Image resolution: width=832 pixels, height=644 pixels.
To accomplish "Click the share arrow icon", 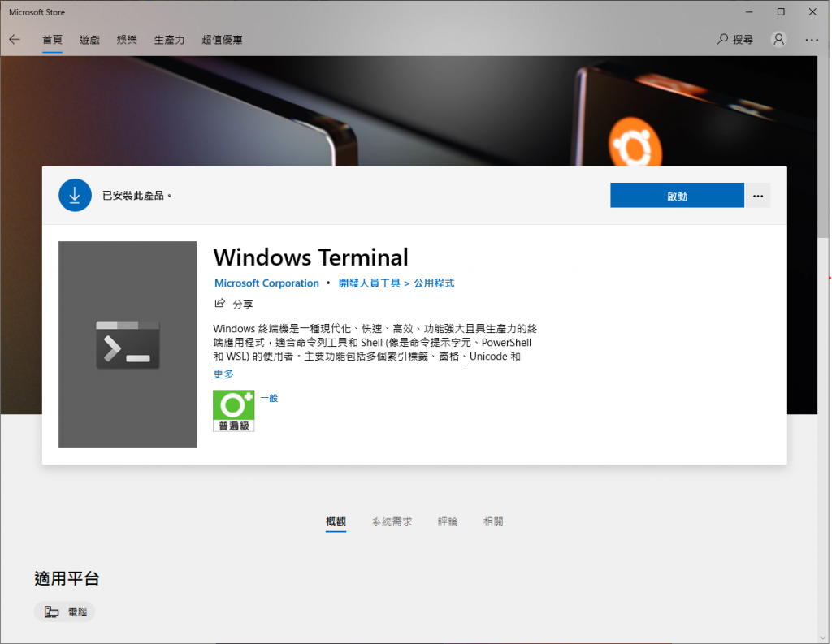I will coord(219,304).
